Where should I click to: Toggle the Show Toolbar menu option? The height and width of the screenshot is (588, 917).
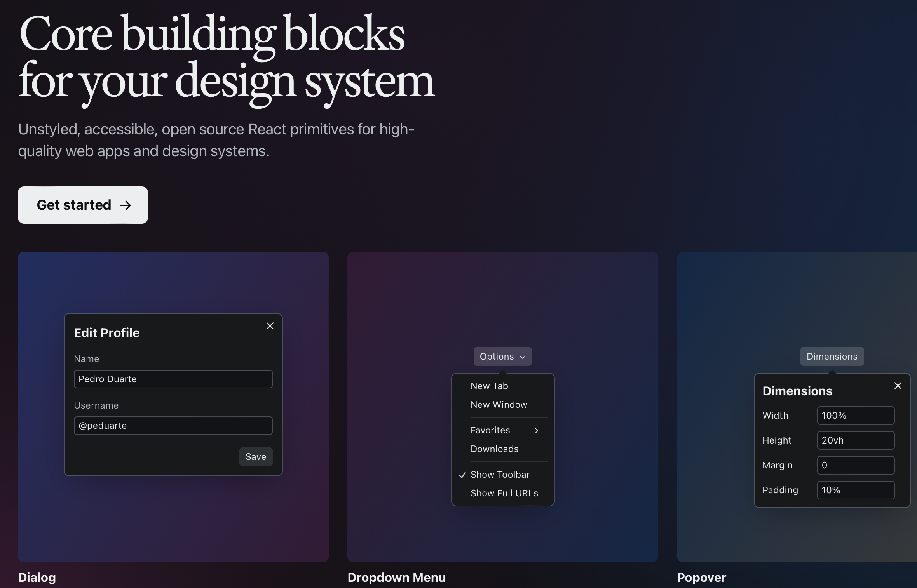tap(500, 475)
